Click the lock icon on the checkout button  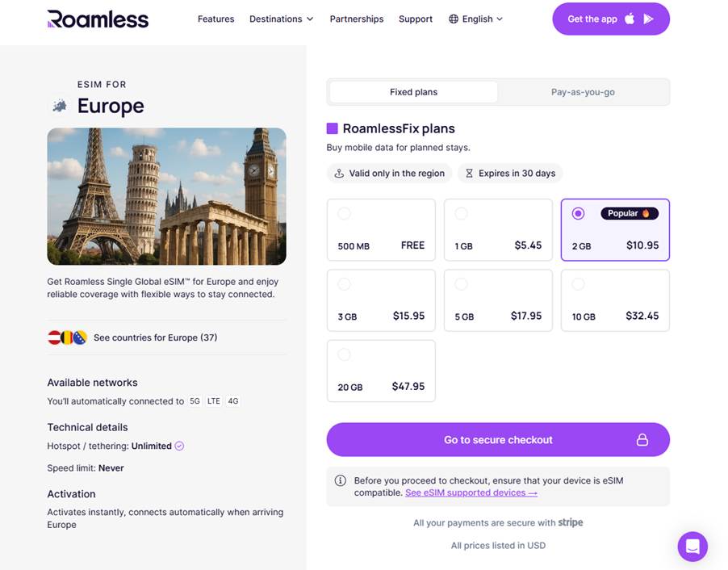(642, 440)
